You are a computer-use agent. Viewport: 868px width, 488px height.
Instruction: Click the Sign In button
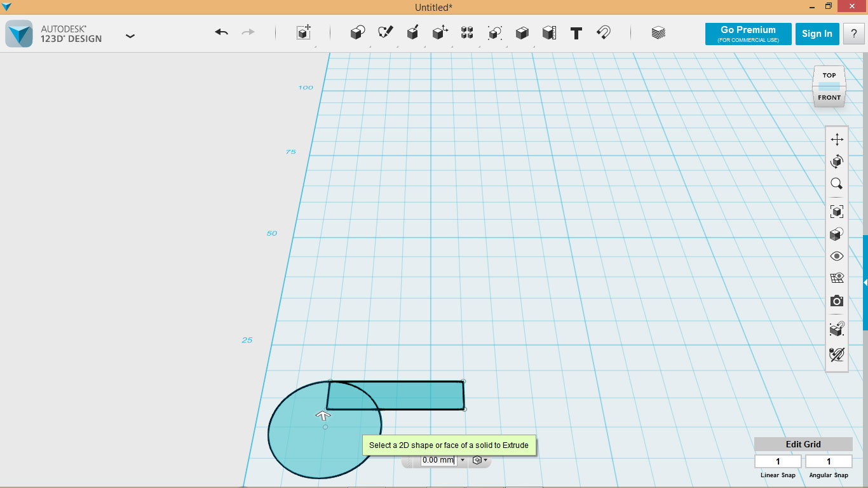[x=817, y=34]
